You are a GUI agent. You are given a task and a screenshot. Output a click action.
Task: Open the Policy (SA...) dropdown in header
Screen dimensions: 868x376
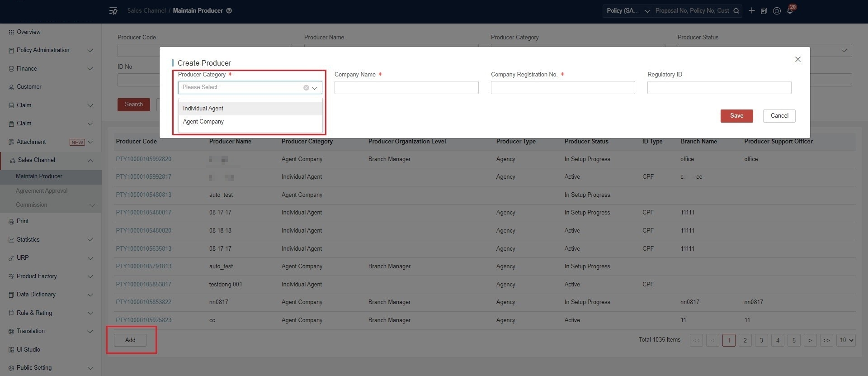627,11
